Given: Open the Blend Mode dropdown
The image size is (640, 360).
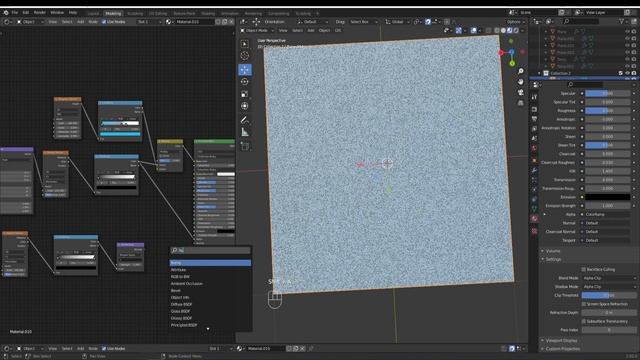Looking at the screenshot, I should [x=609, y=278].
